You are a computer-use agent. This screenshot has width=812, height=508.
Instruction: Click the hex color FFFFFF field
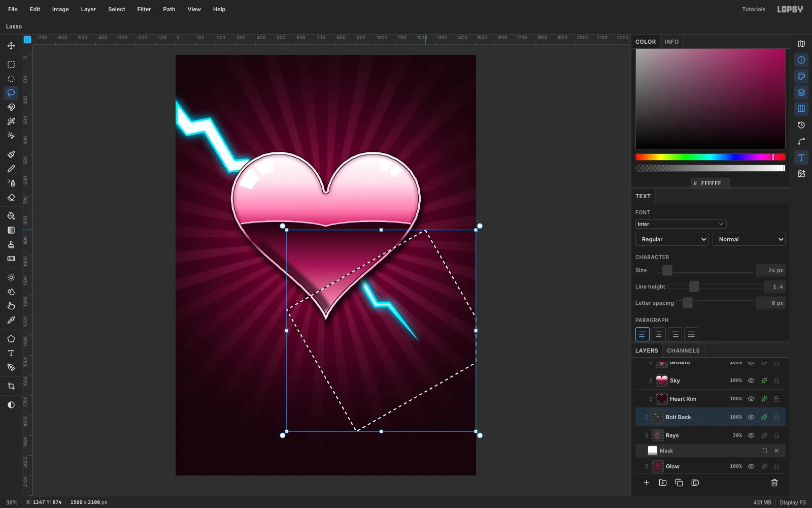(x=710, y=183)
